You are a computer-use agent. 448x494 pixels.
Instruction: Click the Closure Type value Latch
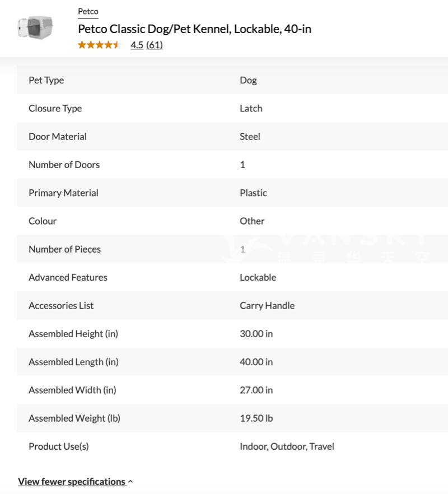click(x=251, y=109)
